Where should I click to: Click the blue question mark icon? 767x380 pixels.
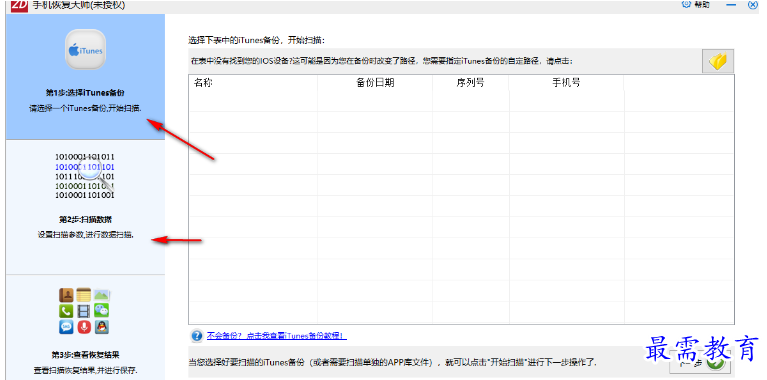pyautogui.click(x=197, y=336)
